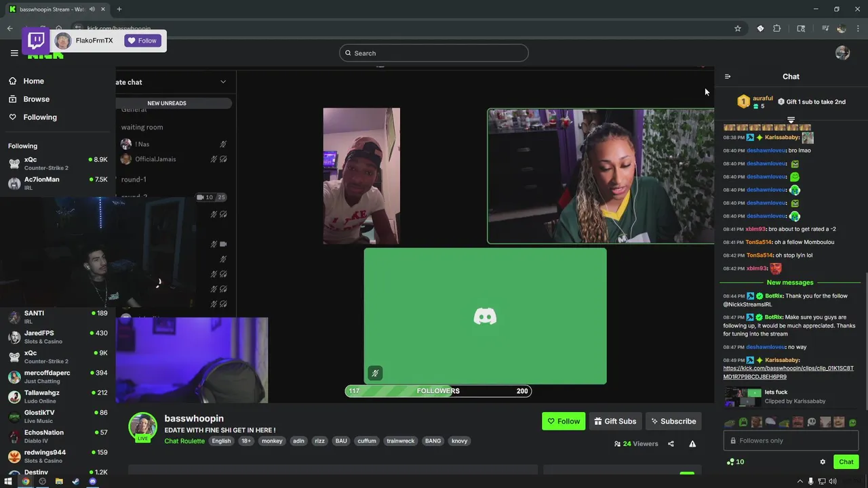
Task: Open the user profile avatar menu
Action: (x=842, y=53)
